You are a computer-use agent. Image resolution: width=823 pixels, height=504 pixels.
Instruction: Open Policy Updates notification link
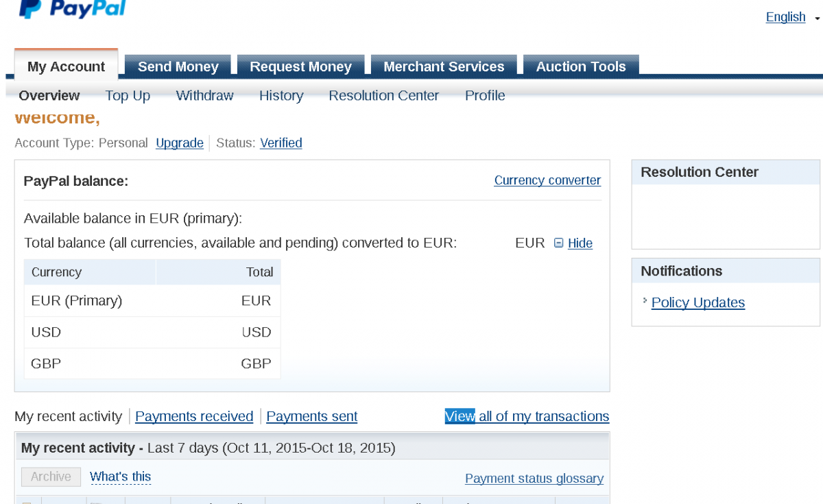pyautogui.click(x=698, y=302)
